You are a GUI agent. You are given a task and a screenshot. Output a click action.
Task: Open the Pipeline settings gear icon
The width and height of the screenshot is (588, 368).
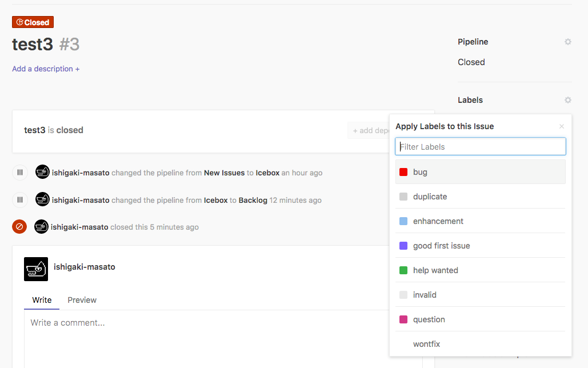click(567, 41)
